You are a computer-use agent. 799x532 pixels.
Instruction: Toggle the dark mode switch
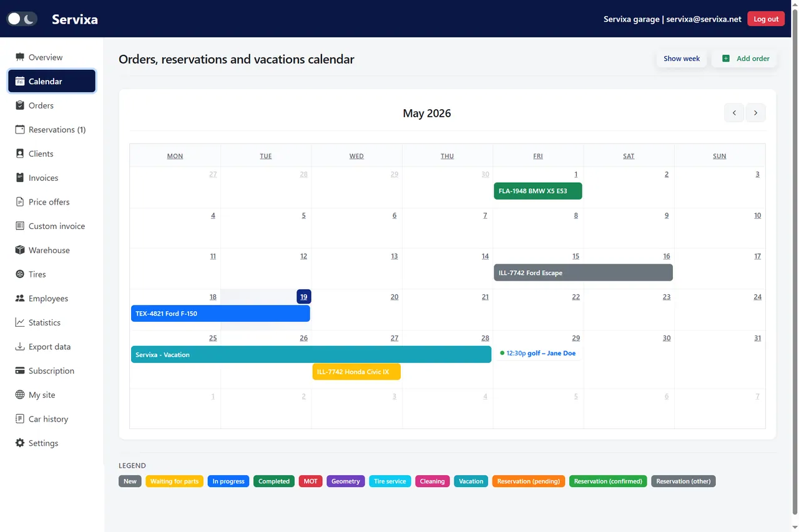(22, 19)
